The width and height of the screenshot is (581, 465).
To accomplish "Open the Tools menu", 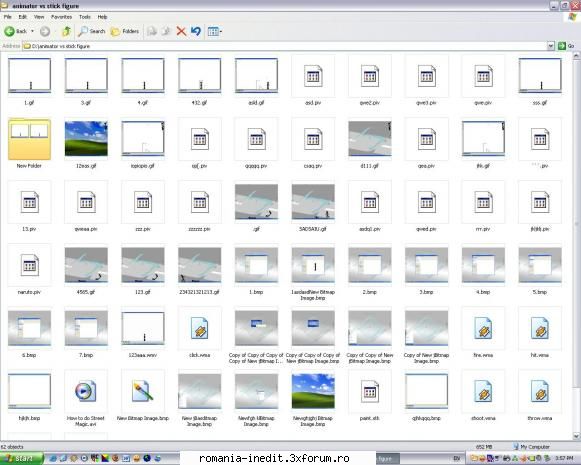I will point(84,17).
